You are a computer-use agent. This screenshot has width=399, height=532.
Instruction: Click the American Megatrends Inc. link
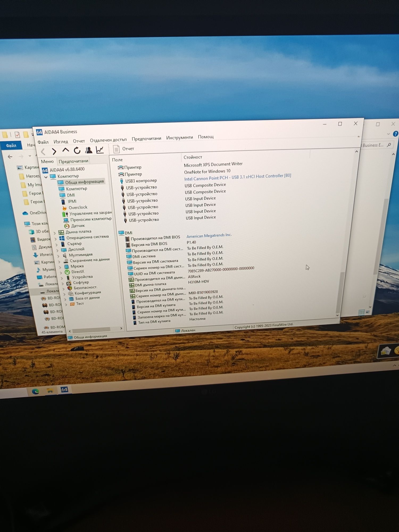209,236
